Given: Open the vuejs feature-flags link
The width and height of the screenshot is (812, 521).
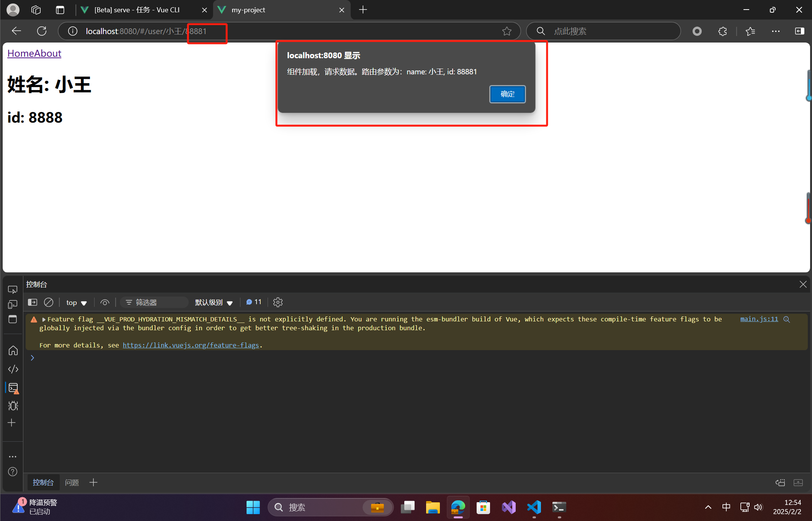Looking at the screenshot, I should [x=191, y=345].
